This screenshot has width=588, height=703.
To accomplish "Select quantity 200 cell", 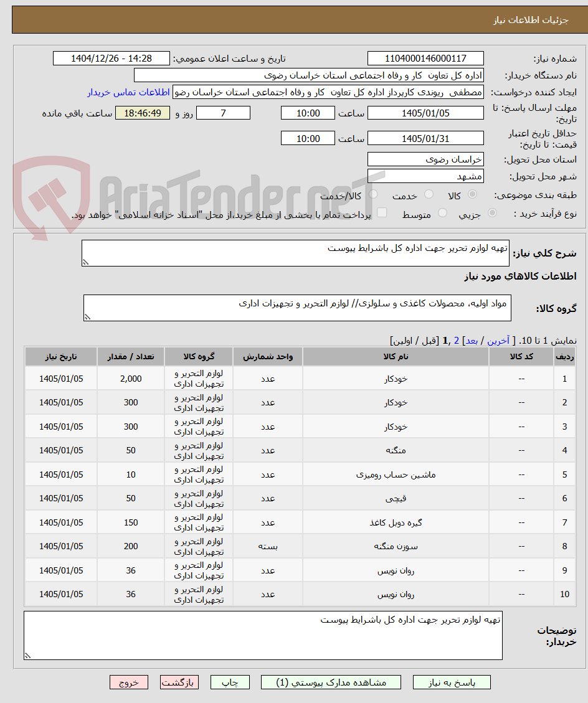I will point(131,546).
